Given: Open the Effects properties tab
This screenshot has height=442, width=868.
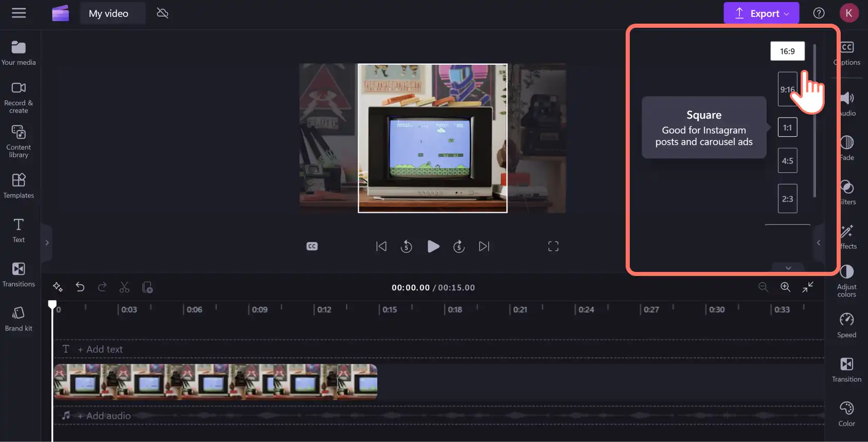Looking at the screenshot, I should 847,237.
